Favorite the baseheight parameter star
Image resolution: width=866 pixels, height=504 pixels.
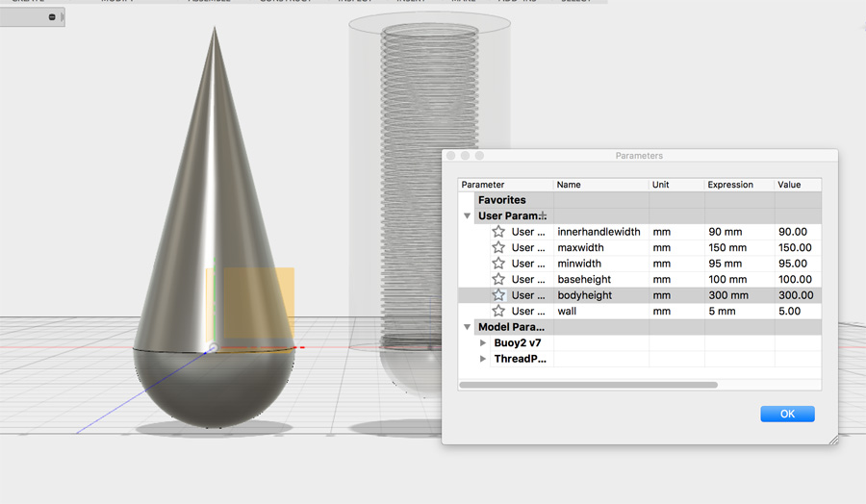tap(498, 279)
